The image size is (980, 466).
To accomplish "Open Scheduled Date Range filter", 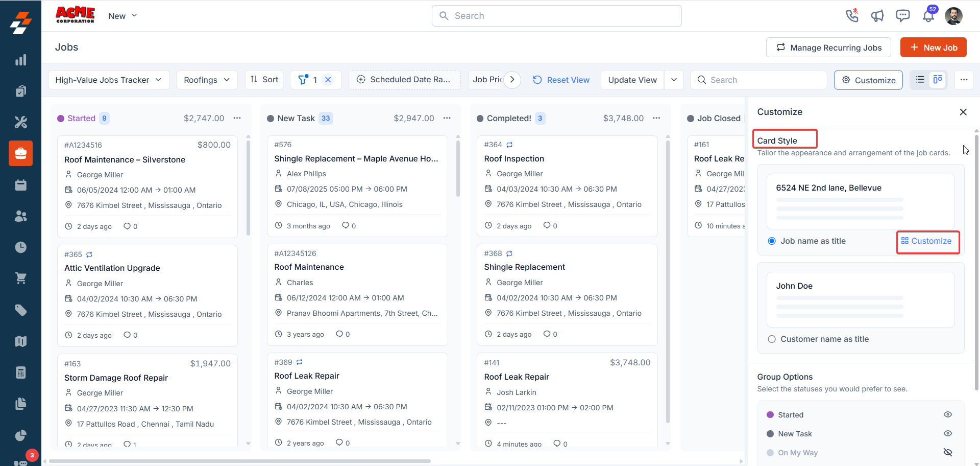I will [x=405, y=80].
